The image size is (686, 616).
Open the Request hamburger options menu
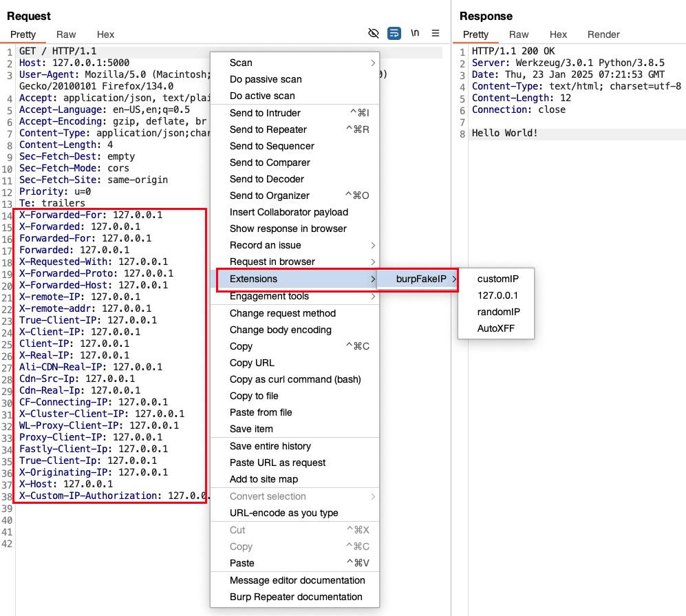click(436, 33)
